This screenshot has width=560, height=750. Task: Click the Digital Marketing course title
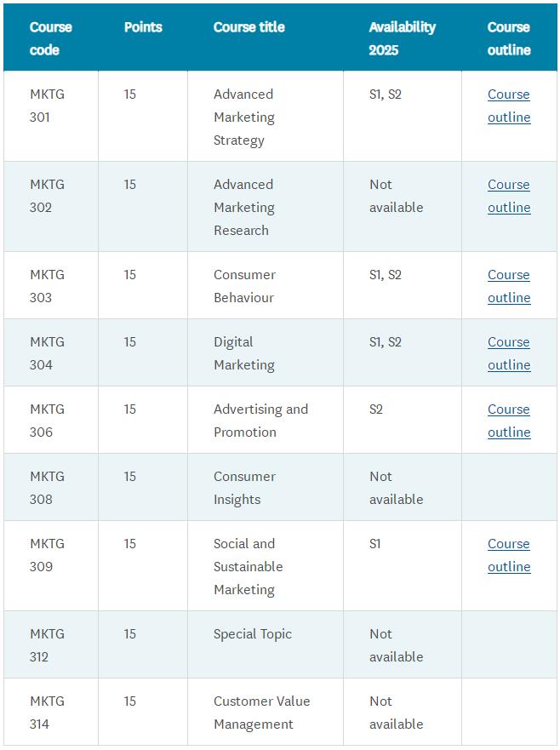[243, 353]
